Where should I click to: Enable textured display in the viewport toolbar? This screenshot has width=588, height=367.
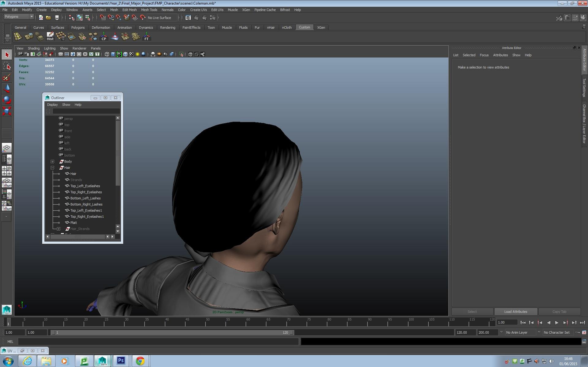131,54
